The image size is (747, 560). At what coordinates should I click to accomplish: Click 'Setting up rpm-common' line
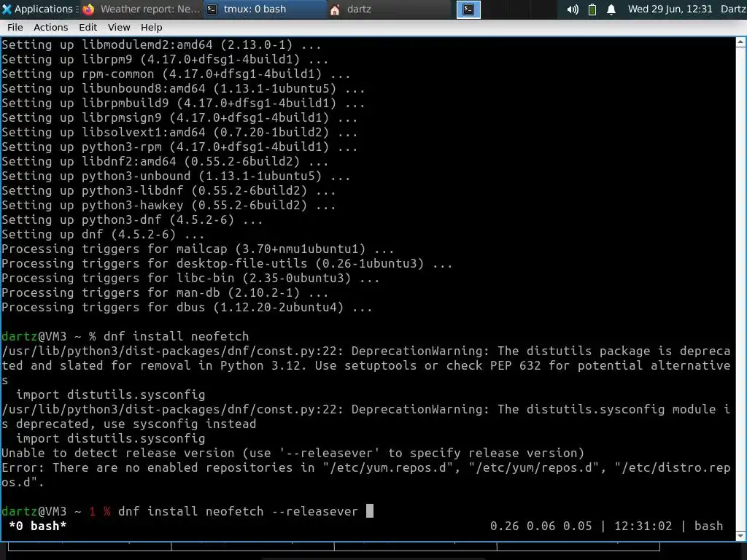tap(176, 74)
